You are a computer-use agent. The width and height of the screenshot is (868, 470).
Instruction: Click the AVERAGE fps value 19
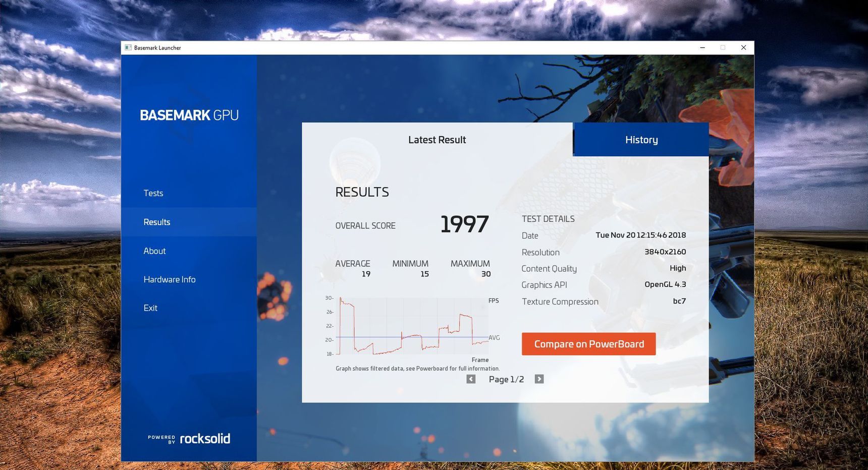(x=366, y=274)
